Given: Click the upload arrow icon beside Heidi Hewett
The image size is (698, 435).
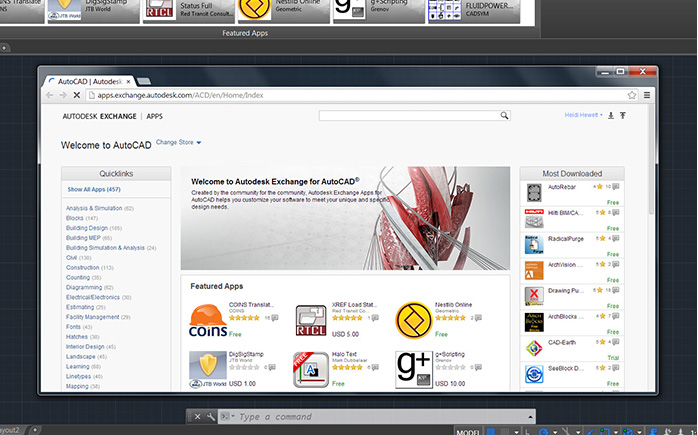Looking at the screenshot, I should pos(623,115).
